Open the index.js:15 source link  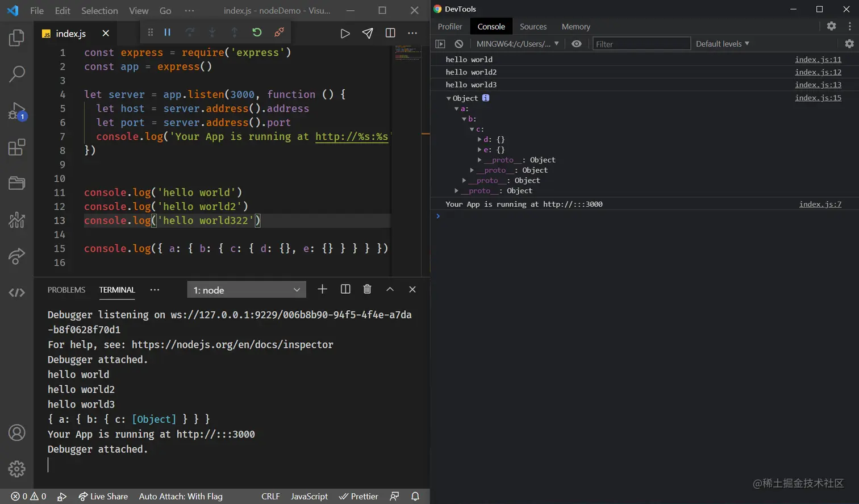(x=818, y=98)
